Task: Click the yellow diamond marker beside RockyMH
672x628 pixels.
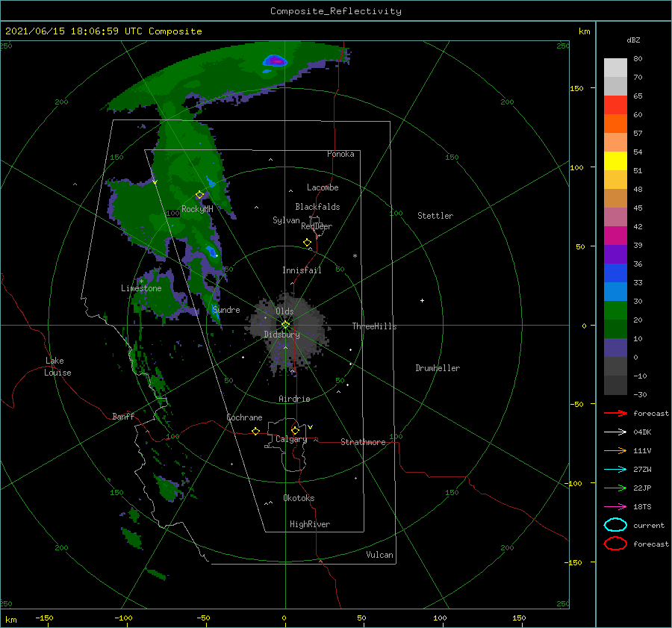Action: point(199,195)
